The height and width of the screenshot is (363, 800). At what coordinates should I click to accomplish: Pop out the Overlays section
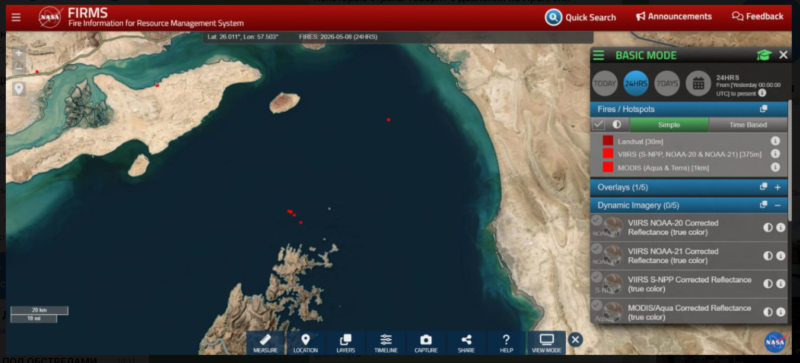[x=763, y=187]
